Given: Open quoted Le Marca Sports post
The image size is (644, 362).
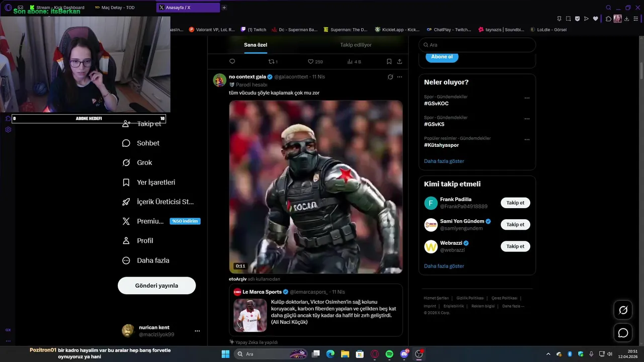Looking at the screenshot, I should [x=316, y=310].
